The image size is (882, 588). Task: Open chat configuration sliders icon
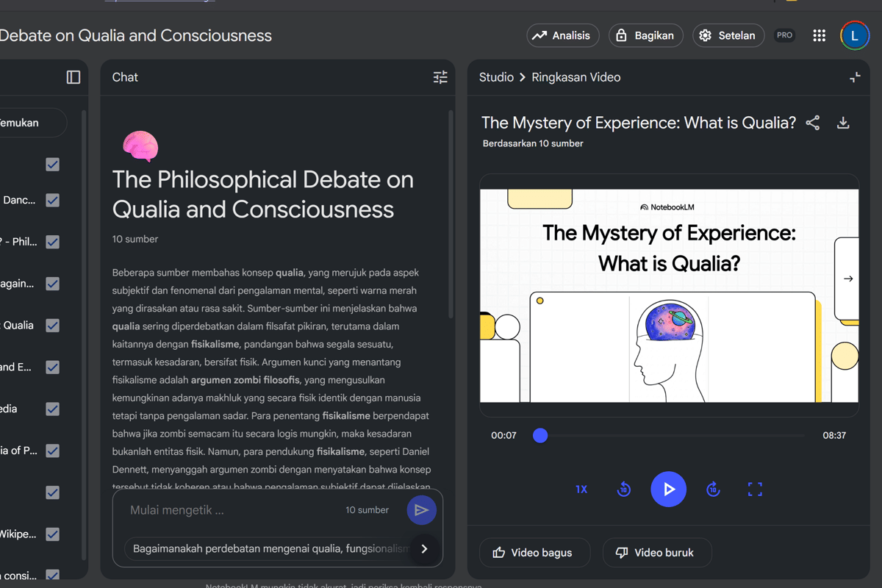440,77
